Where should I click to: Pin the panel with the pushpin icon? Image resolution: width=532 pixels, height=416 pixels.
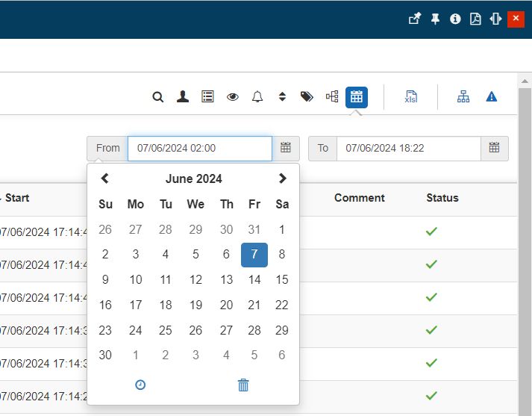pyautogui.click(x=435, y=19)
